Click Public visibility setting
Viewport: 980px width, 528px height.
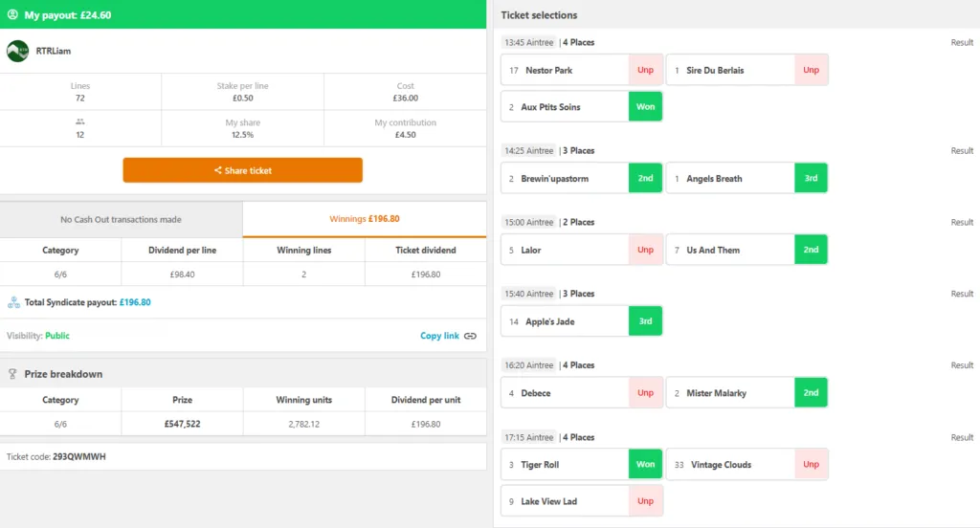point(56,336)
